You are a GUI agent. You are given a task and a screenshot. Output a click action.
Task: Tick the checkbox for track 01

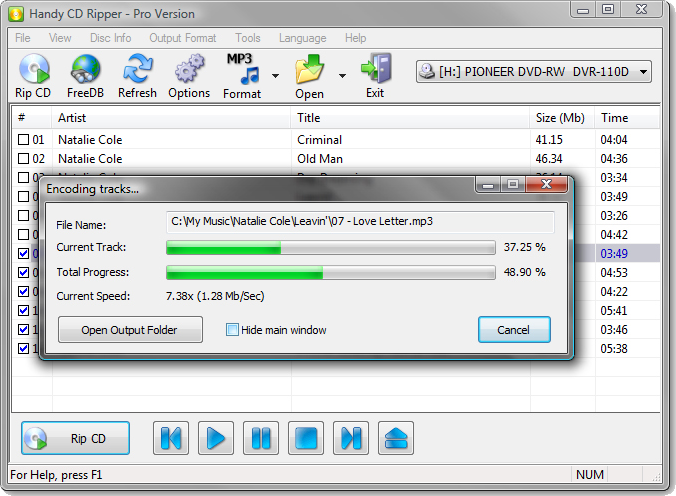coord(24,140)
